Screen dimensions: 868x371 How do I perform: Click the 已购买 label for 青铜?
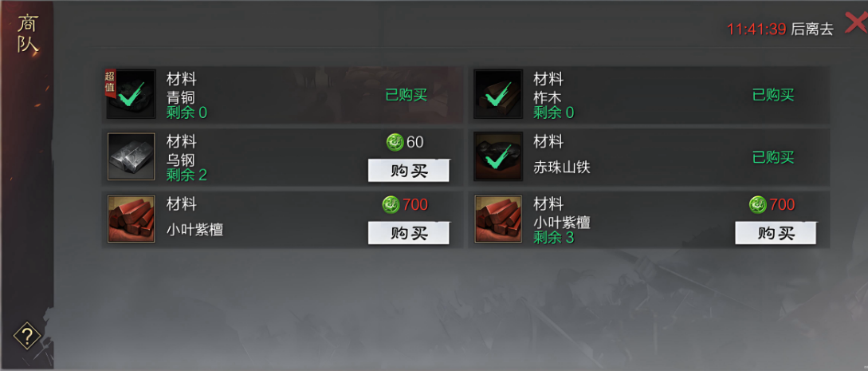click(x=407, y=95)
